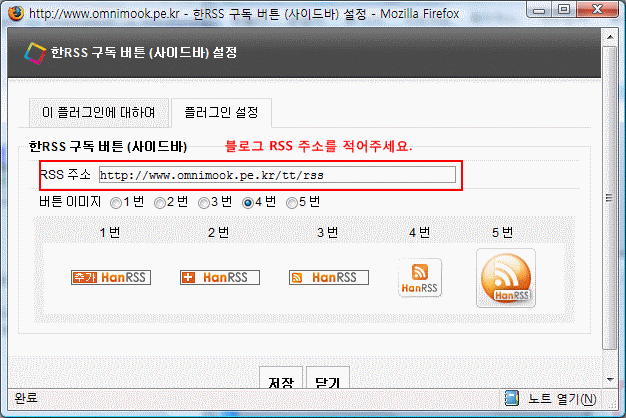Click the vertical scrollbar down arrow
This screenshot has width=626, height=418.
pos(610,379)
